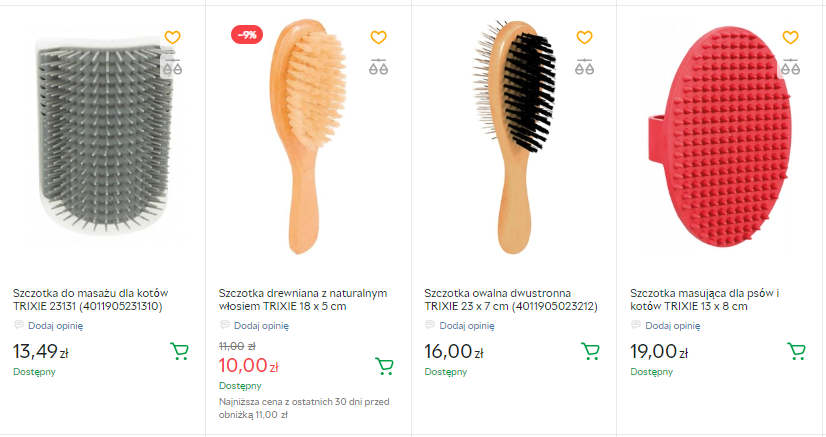This screenshot has width=826, height=437.
Task: Add 10,00 zł wooden brush to cart
Action: pyautogui.click(x=384, y=366)
